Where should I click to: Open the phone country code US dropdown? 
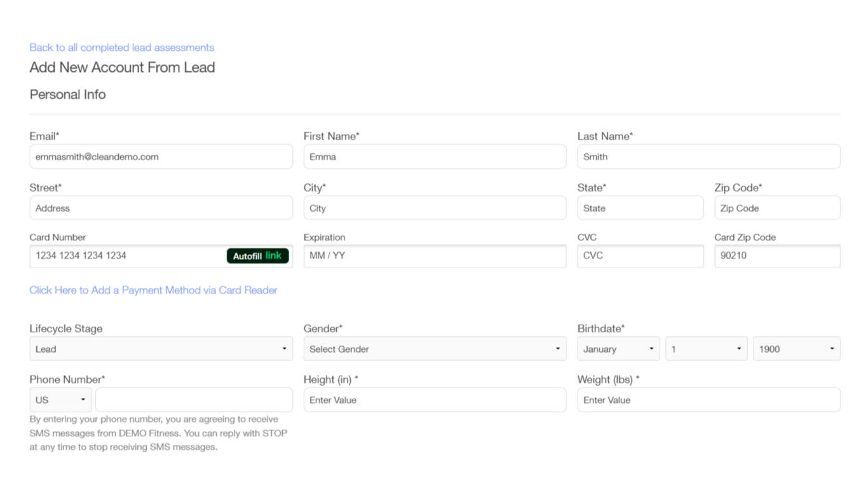pyautogui.click(x=60, y=400)
